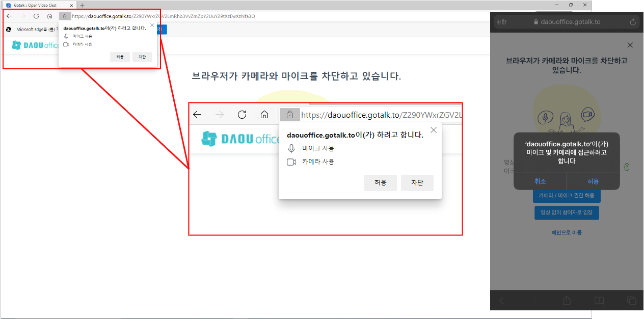This screenshot has height=319, width=644.
Task: Go back in the small Edge window toolbar
Action: point(9,16)
